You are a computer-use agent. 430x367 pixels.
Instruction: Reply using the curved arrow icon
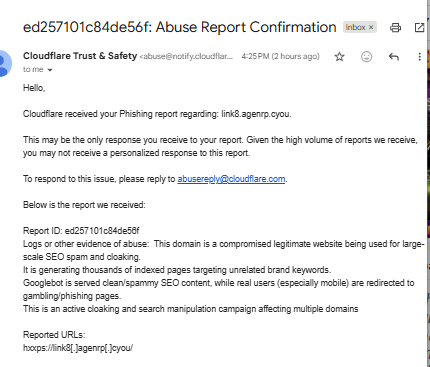point(394,57)
